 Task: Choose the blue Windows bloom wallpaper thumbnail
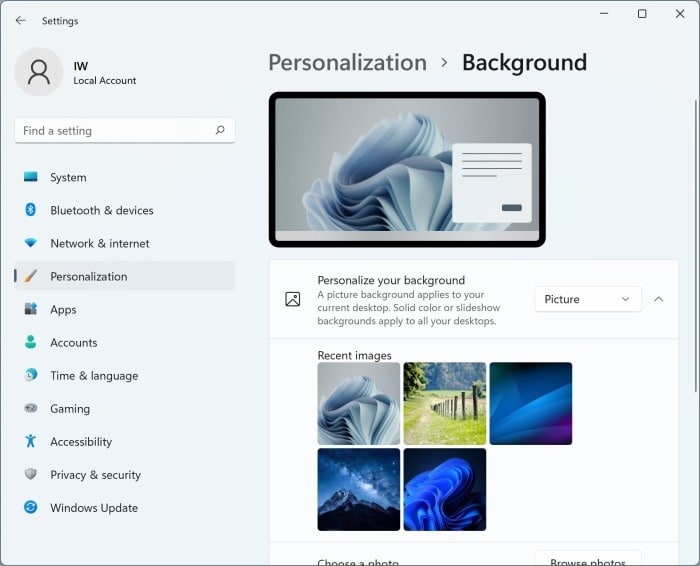coord(444,489)
